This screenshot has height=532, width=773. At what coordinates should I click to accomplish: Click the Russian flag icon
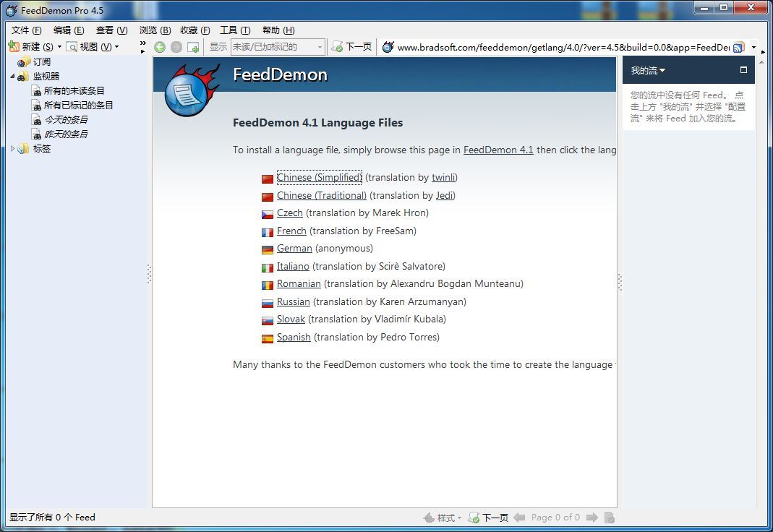click(268, 303)
